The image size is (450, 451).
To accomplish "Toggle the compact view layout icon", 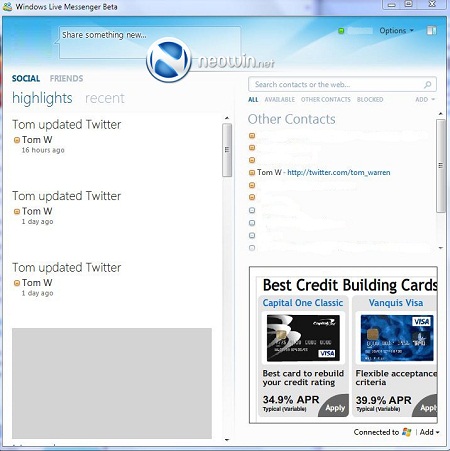I will coord(431,31).
